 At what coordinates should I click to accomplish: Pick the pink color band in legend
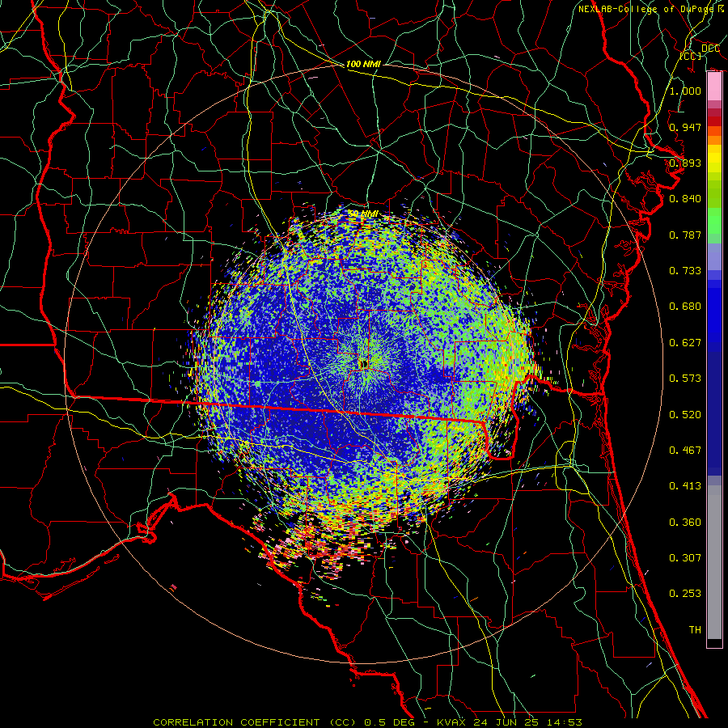(714, 87)
